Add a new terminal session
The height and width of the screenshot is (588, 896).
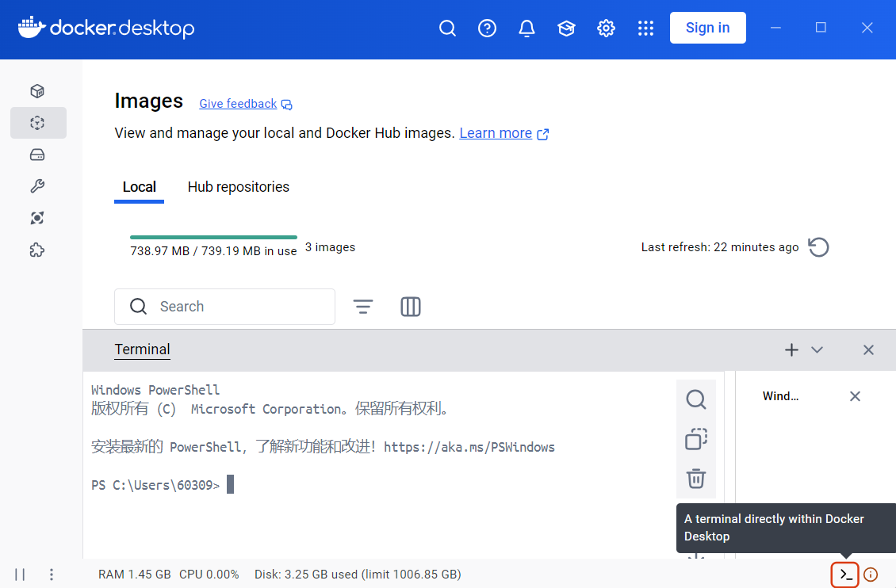pyautogui.click(x=791, y=350)
